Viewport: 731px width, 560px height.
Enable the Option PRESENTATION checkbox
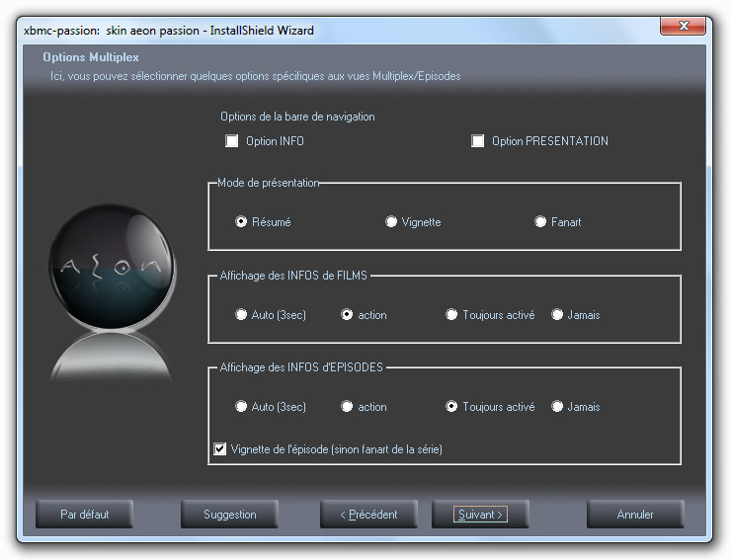click(x=478, y=141)
